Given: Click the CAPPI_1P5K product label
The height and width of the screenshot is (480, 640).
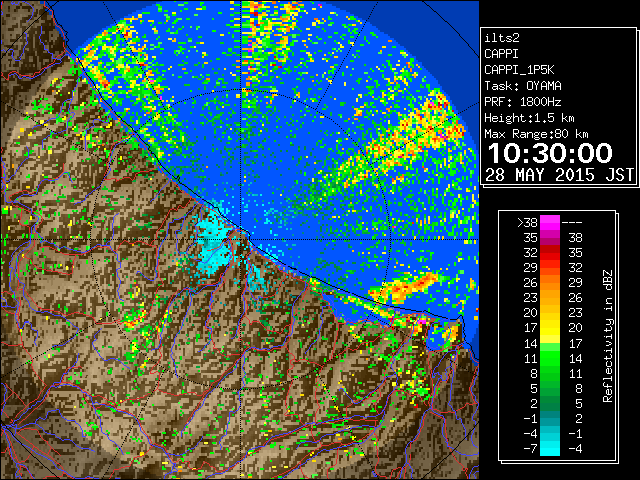Looking at the screenshot, I should coord(519,70).
